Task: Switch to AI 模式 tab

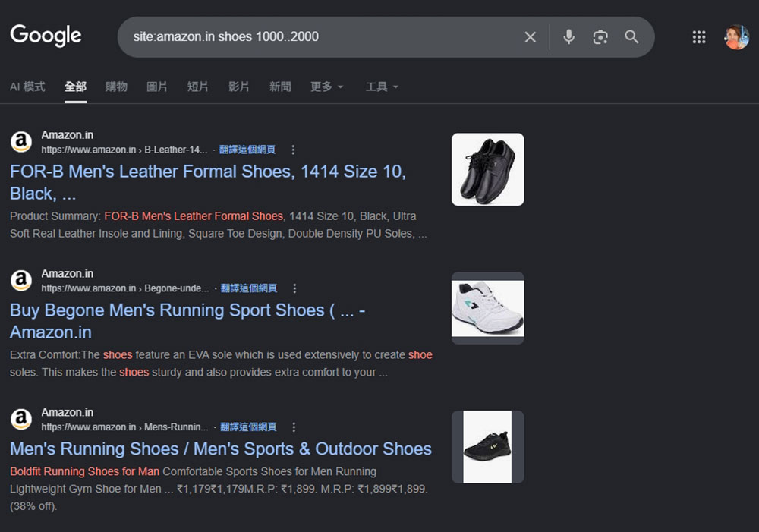Action: click(x=27, y=87)
